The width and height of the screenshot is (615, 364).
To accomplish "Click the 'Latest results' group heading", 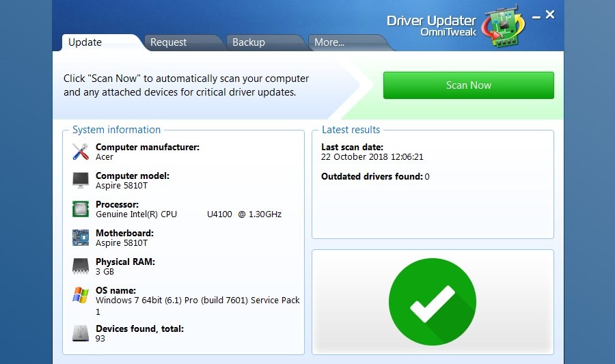I will click(x=351, y=130).
